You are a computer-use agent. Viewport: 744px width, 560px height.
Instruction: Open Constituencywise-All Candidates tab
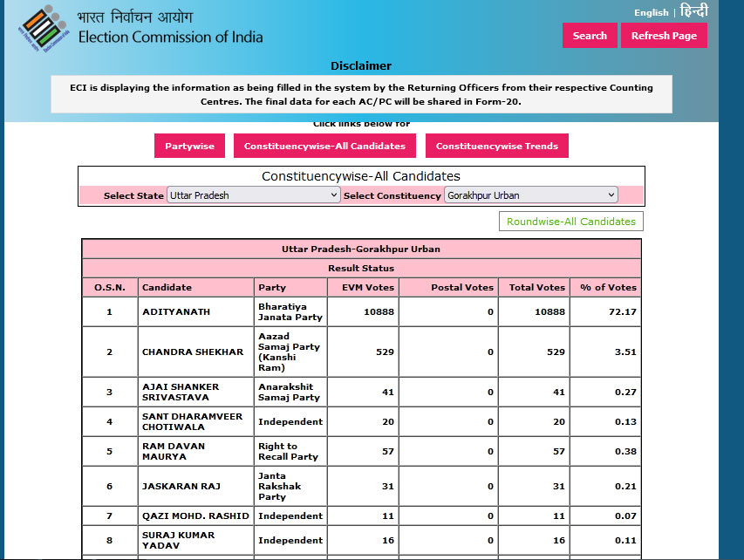pyautogui.click(x=324, y=146)
